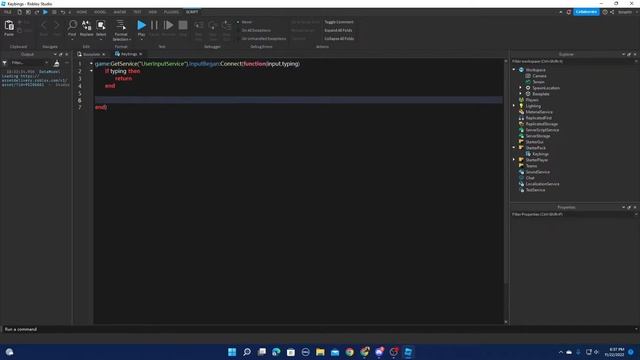Click the script editor vertical scrollbar
640x360 pixels.
coord(506,191)
